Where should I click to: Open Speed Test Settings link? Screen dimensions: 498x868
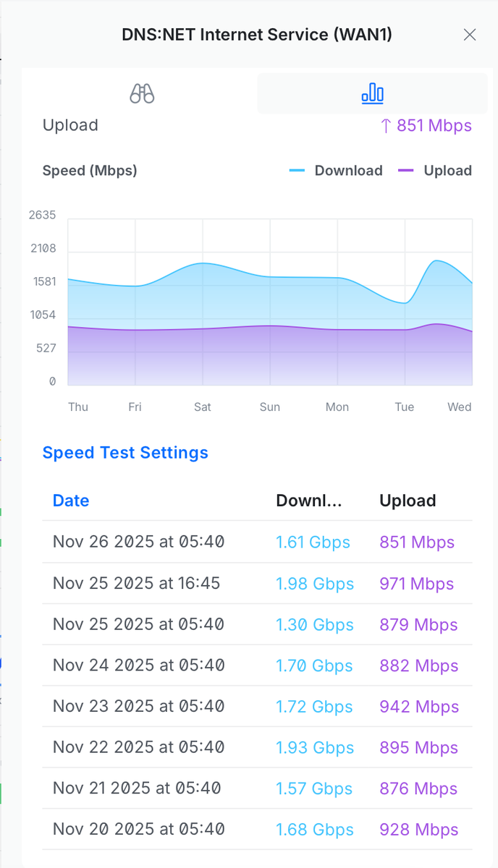point(125,453)
